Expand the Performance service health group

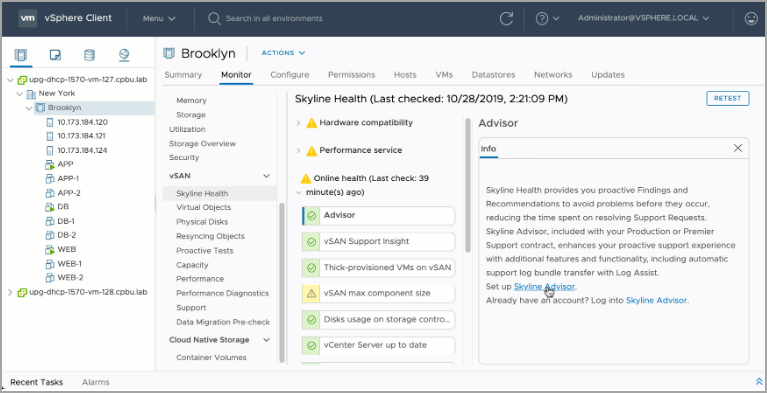point(298,151)
